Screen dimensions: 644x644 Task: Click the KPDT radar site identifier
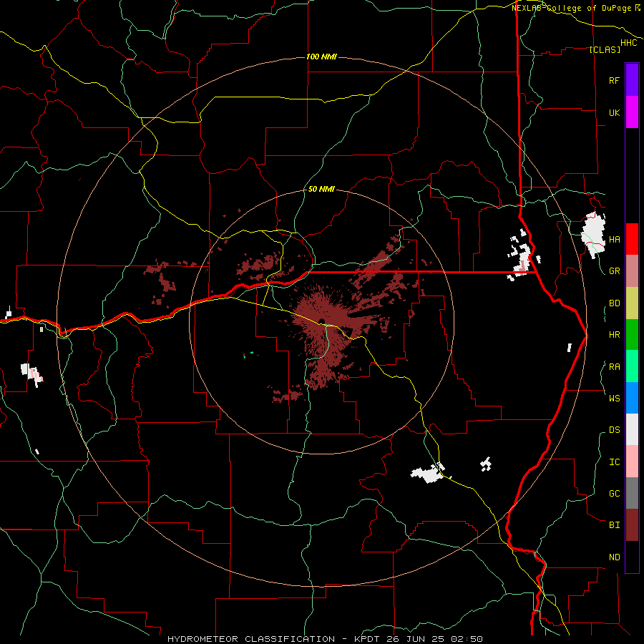click(366, 639)
